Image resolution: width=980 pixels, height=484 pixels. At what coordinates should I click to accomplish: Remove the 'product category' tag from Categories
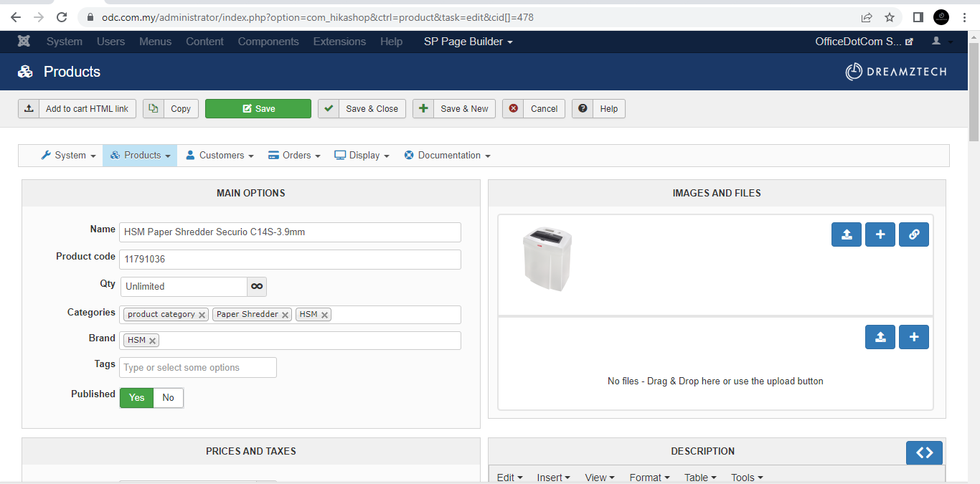[x=202, y=315]
